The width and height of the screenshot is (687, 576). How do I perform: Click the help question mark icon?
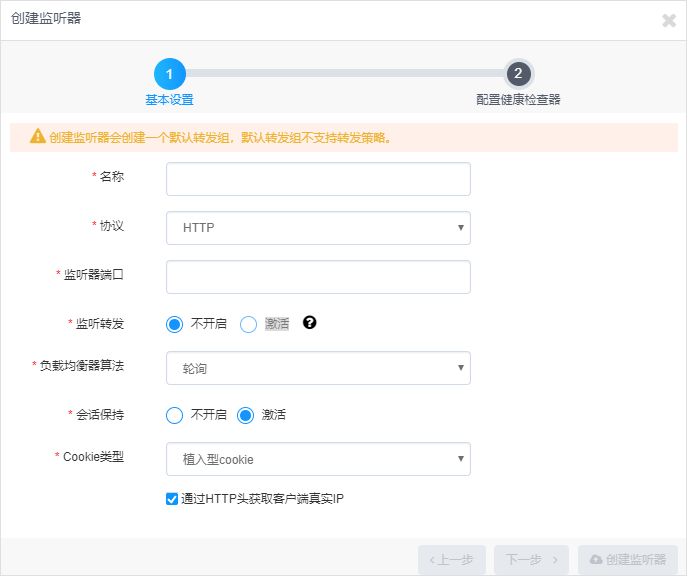(310, 322)
